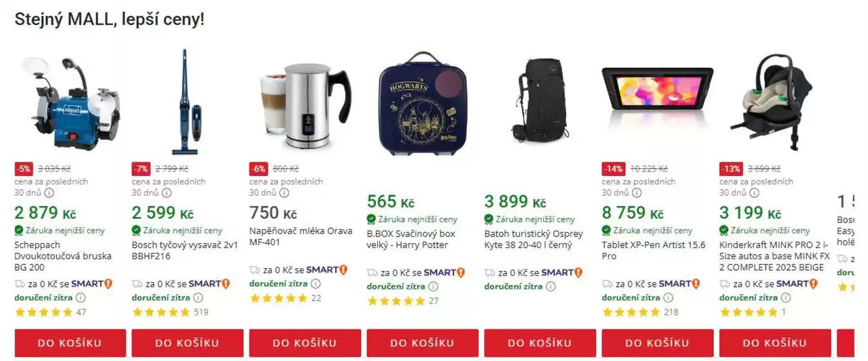Click info icon beside Scheppach 30 dnů
The width and height of the screenshot is (868, 361).
point(49,193)
